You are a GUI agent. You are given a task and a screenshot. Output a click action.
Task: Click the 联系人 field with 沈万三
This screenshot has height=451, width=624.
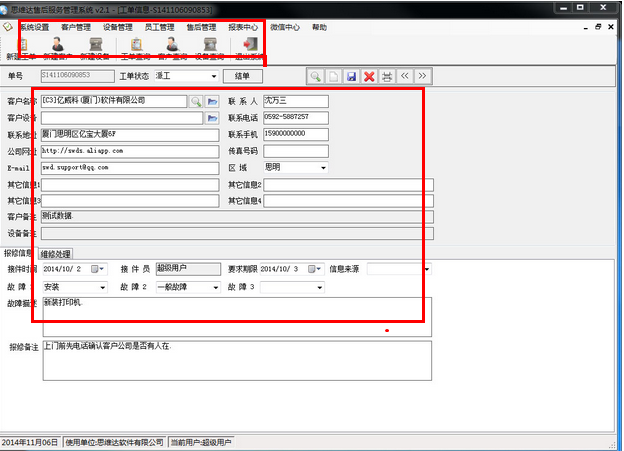click(x=296, y=101)
